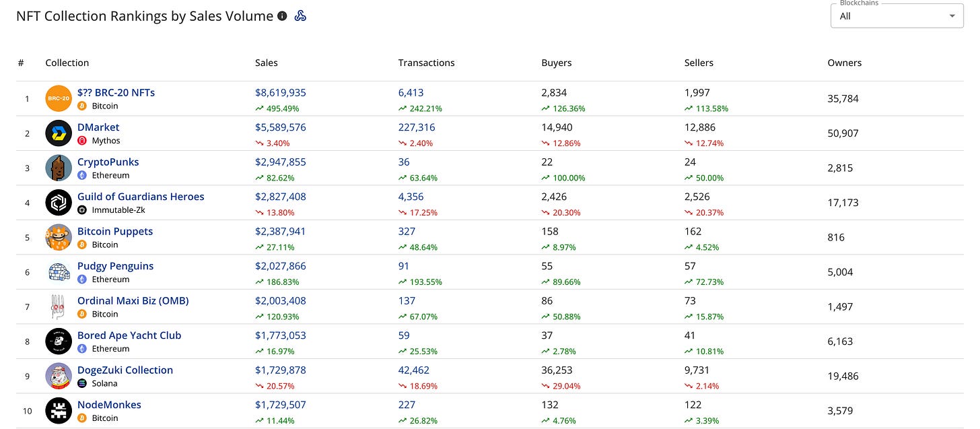The width and height of the screenshot is (980, 429).
Task: Open the Guild of Guardians Heroes link
Action: (141, 197)
